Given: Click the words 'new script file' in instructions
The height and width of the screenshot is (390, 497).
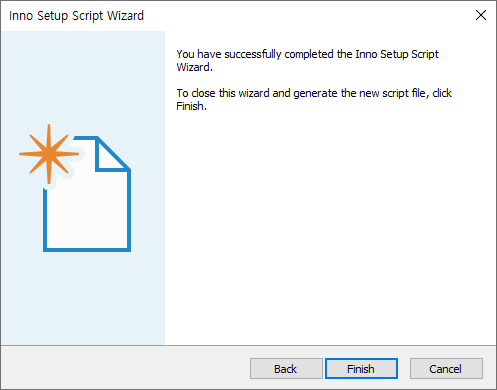Looking at the screenshot, I should 394,93.
